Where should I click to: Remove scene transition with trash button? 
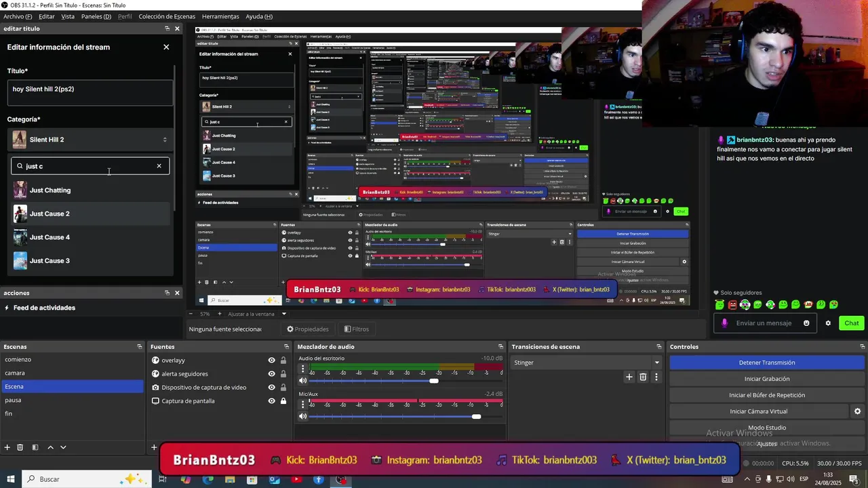(x=643, y=377)
